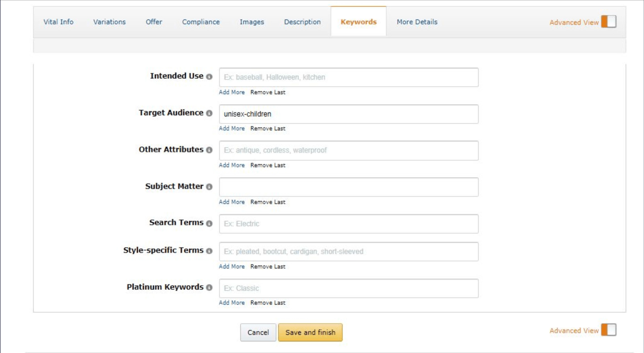Click Add More under Subject Matter
The image size is (644, 353).
tap(232, 202)
